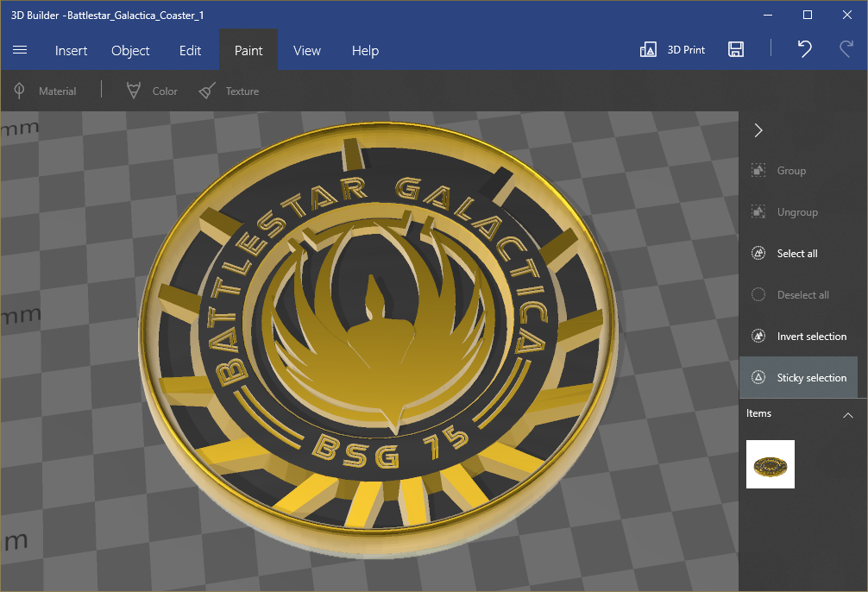
Task: Select the Material paint icon
Action: pyautogui.click(x=19, y=91)
